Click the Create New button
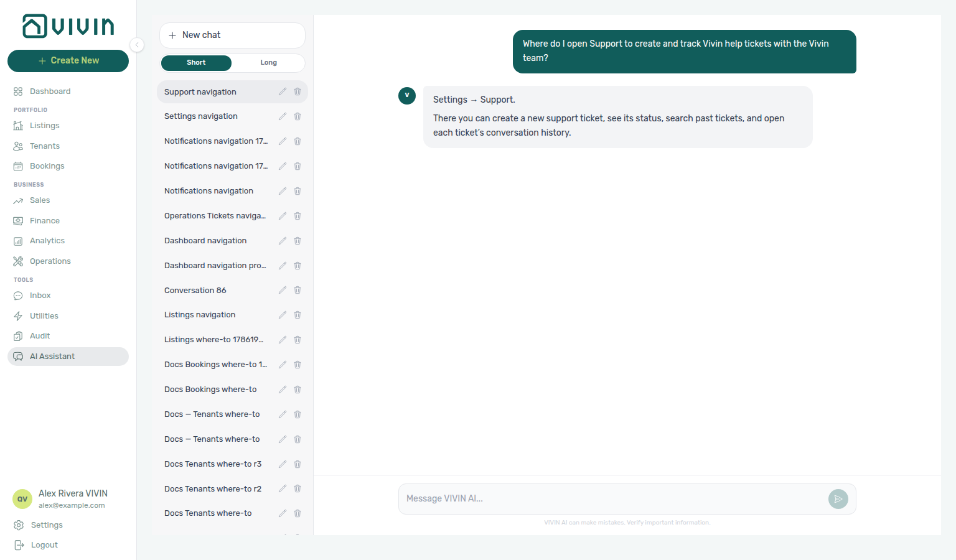 pyautogui.click(x=68, y=61)
